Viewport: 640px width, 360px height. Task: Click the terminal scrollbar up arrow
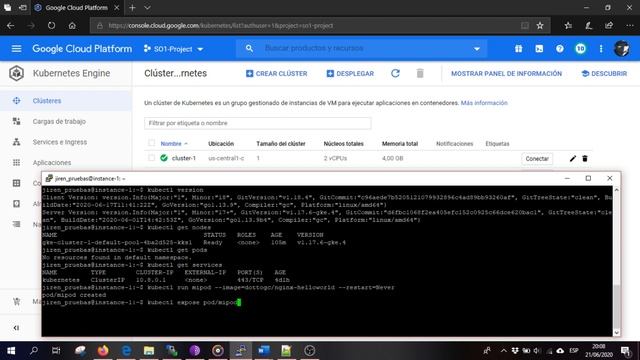(616, 190)
